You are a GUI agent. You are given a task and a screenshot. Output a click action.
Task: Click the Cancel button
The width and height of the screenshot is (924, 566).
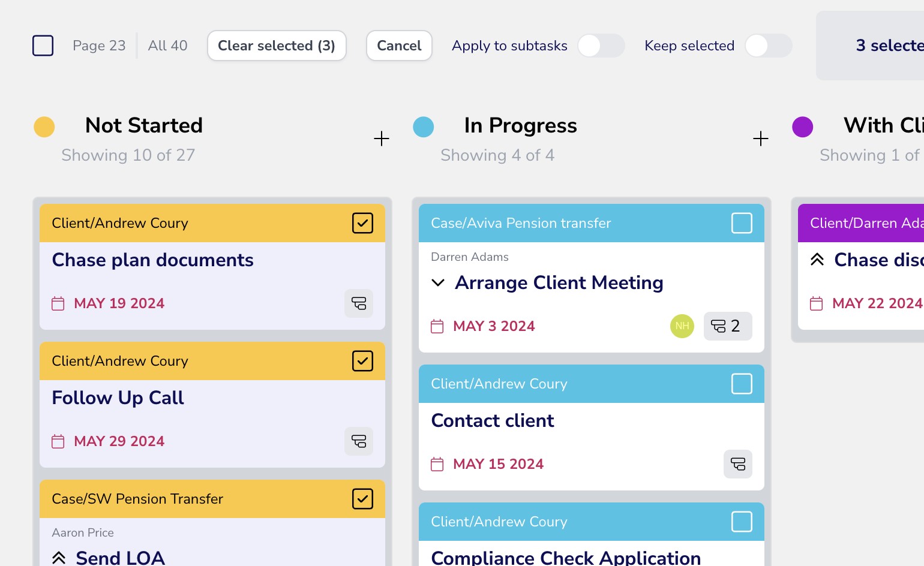399,46
